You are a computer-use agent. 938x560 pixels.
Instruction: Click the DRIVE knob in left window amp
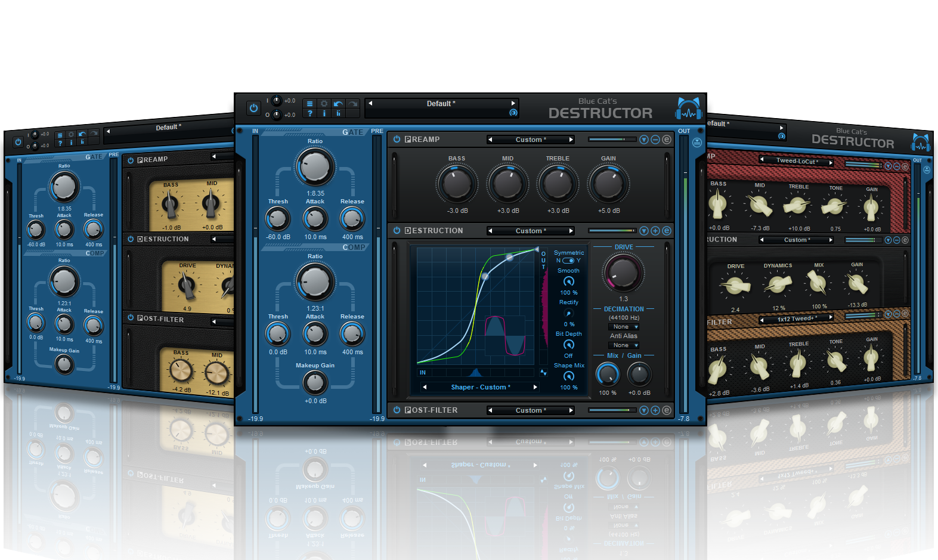coord(187,285)
